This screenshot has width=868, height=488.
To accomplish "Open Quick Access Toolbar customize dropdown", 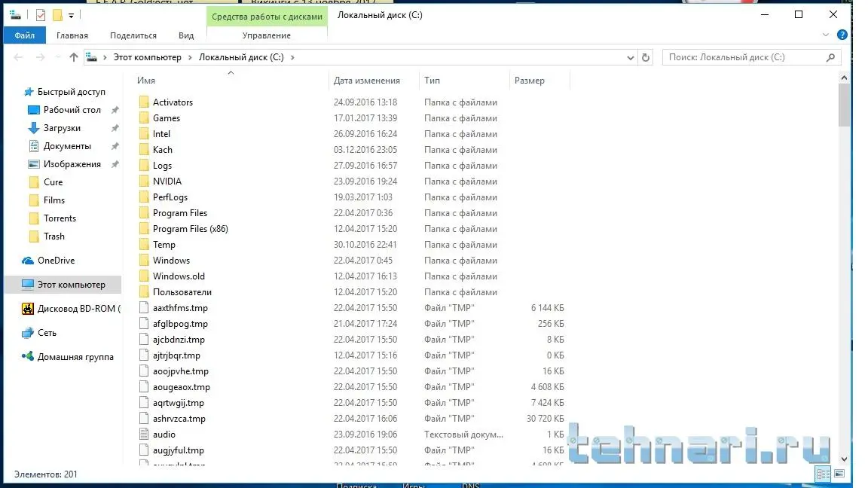I will [71, 16].
